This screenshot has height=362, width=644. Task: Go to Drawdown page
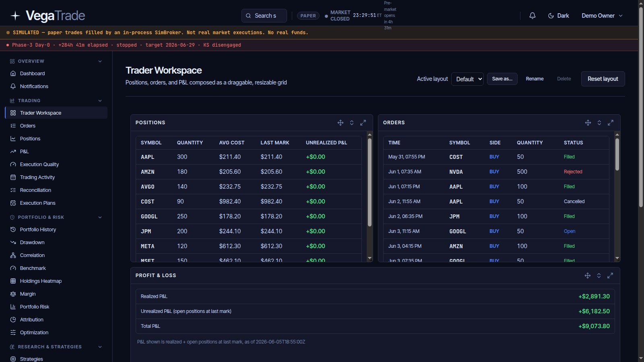tap(56, 243)
